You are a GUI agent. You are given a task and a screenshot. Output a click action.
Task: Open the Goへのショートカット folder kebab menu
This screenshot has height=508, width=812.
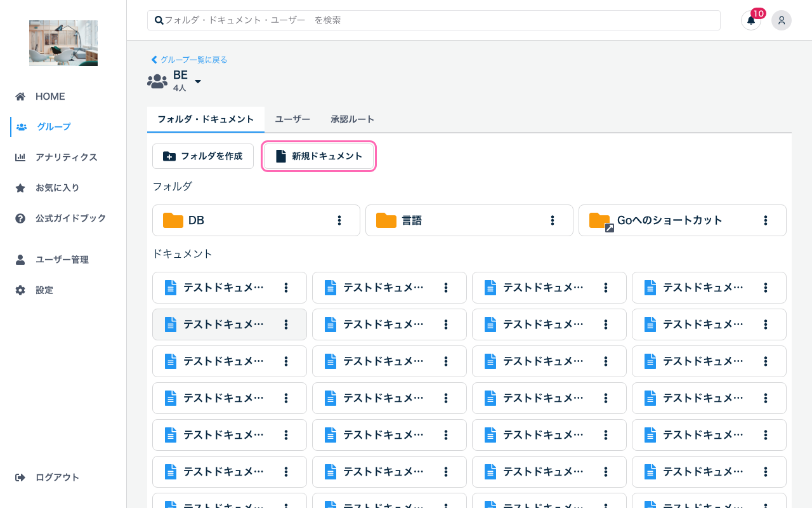coord(765,220)
